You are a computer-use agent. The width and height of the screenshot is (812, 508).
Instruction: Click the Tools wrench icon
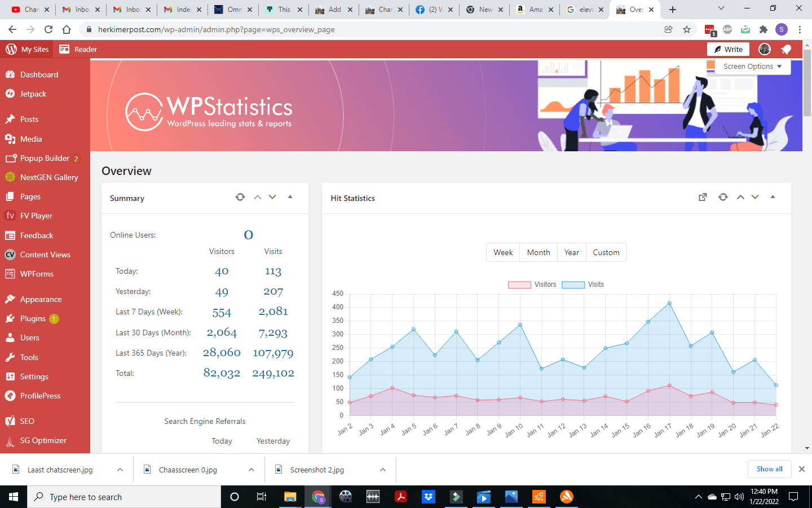[10, 357]
